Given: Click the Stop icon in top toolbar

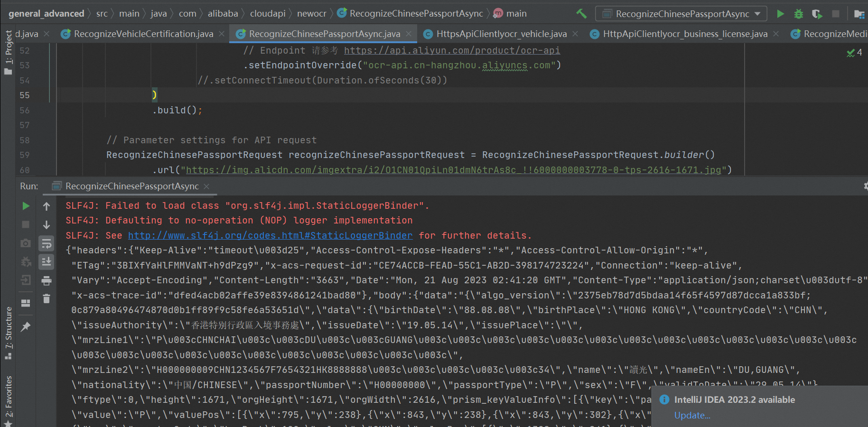Looking at the screenshot, I should 836,14.
